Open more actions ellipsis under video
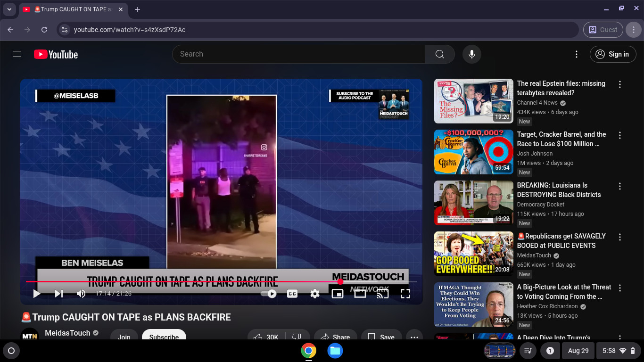Screen dimensions: 644x362 pyautogui.click(x=414, y=337)
